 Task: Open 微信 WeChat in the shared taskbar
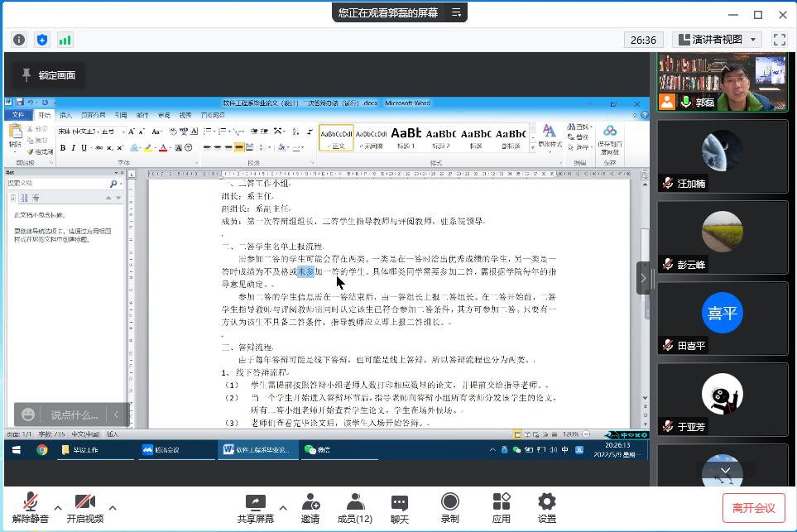339,450
